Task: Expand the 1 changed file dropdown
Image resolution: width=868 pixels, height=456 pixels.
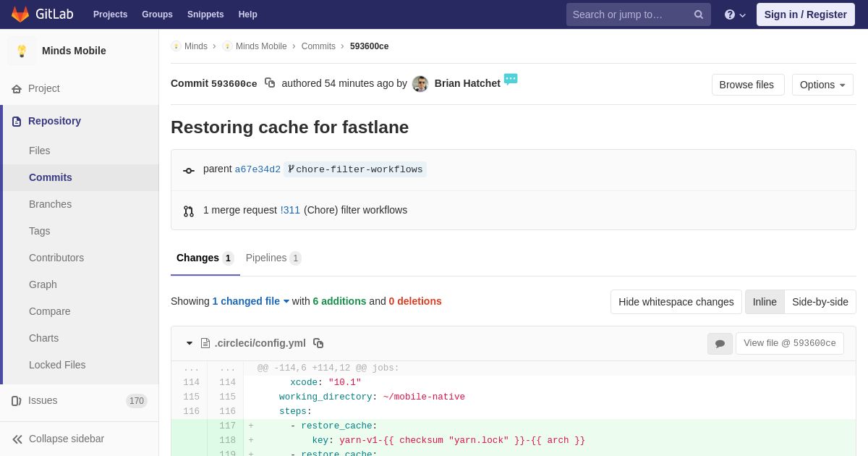Action: pos(251,301)
